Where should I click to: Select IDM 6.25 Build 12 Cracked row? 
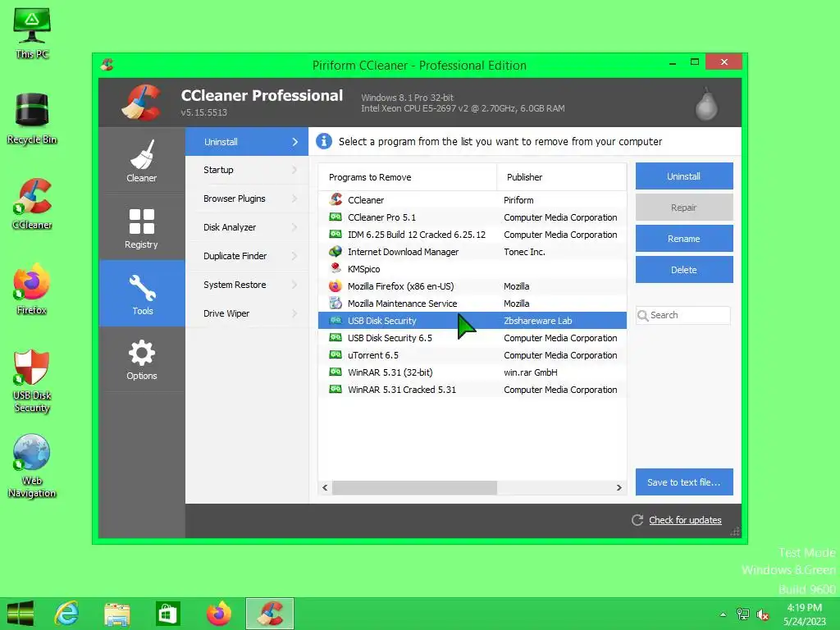472,234
